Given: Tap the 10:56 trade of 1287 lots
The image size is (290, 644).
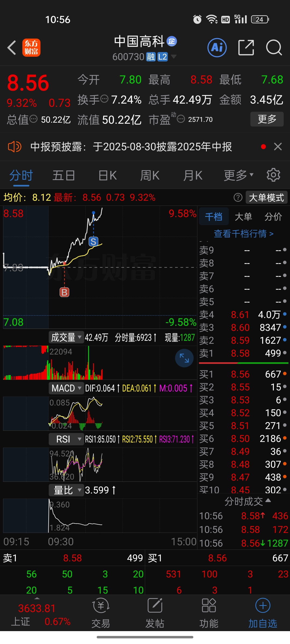Looking at the screenshot, I should click(244, 543).
